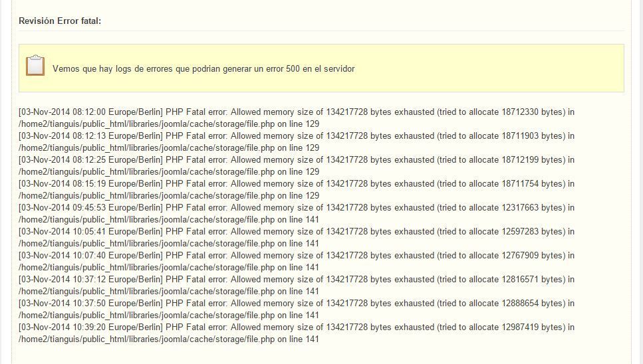Select the log entry timestamped 08:12:13

point(297,141)
